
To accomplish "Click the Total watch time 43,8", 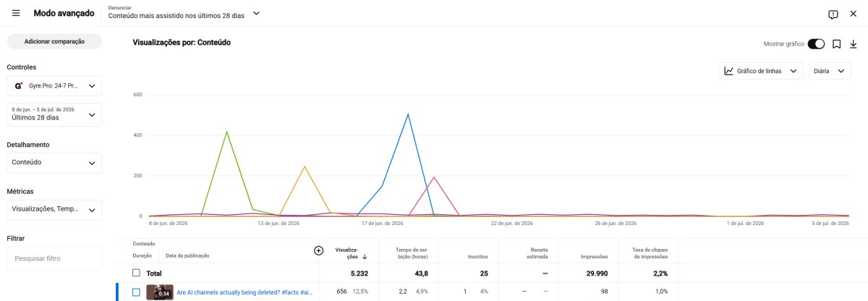I will pyautogui.click(x=422, y=273).
